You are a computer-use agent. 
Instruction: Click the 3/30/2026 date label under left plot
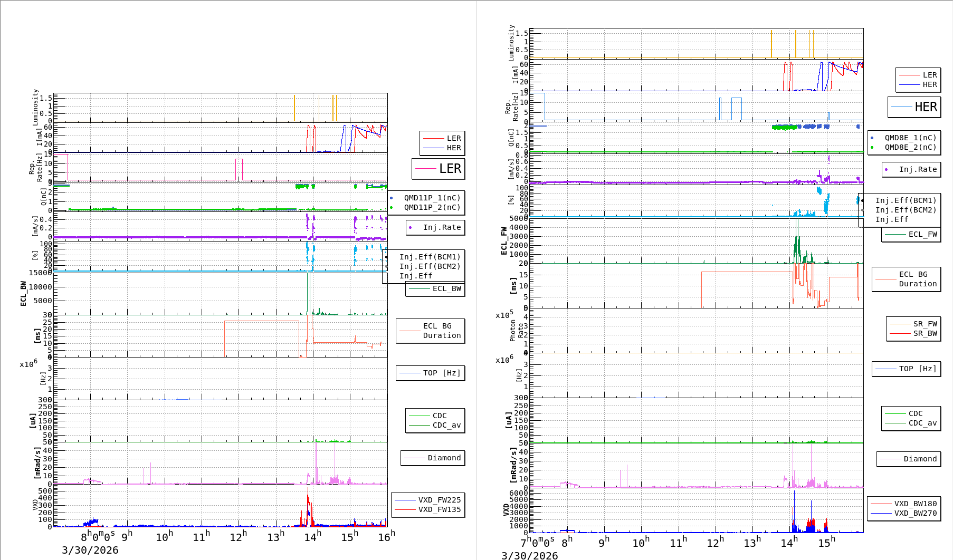[x=90, y=550]
